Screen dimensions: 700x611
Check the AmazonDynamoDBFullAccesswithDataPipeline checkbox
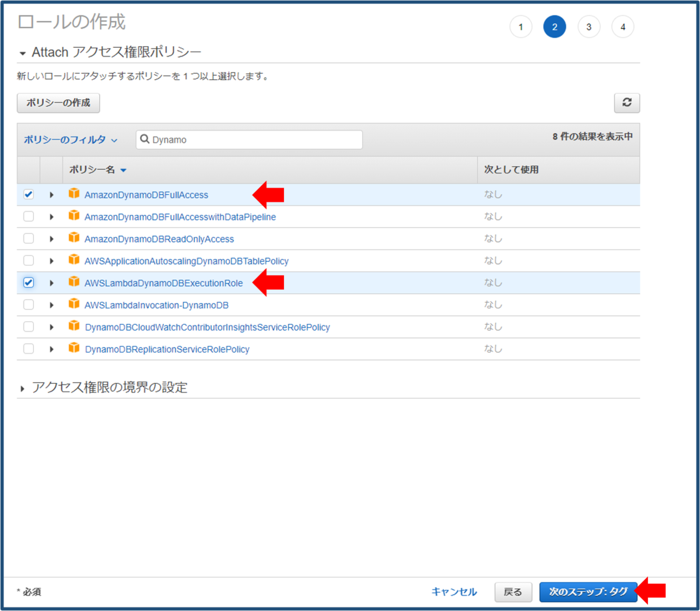click(29, 216)
